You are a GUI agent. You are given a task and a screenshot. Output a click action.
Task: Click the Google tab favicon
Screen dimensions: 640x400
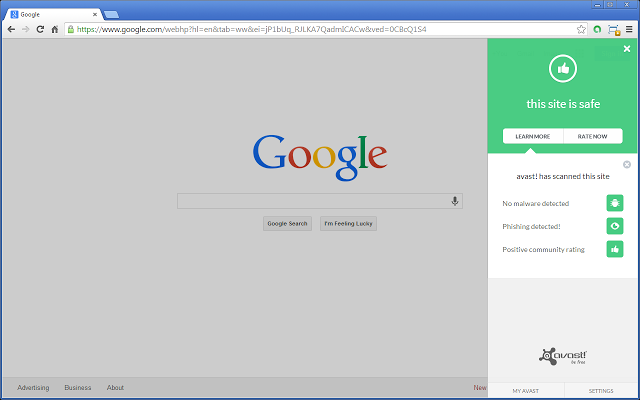click(x=15, y=14)
